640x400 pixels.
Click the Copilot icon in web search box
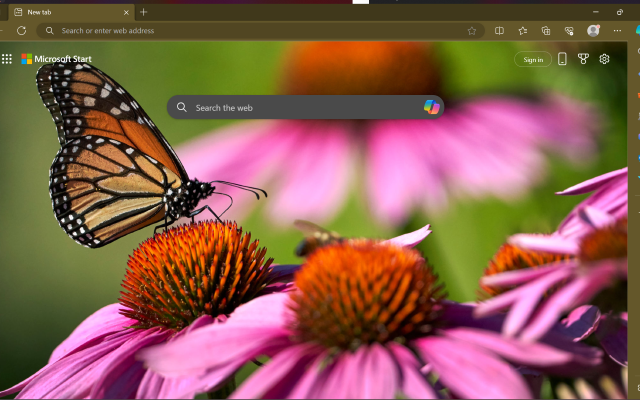click(431, 107)
